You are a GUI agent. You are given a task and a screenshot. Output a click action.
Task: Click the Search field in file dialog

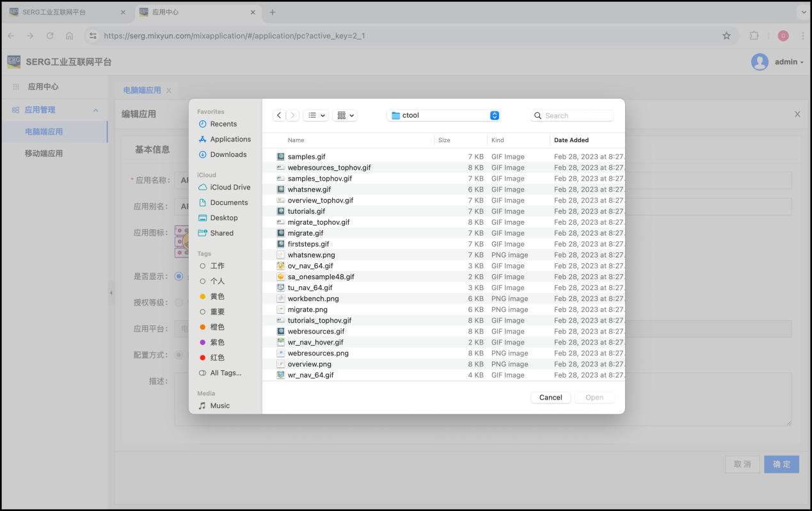coord(576,115)
